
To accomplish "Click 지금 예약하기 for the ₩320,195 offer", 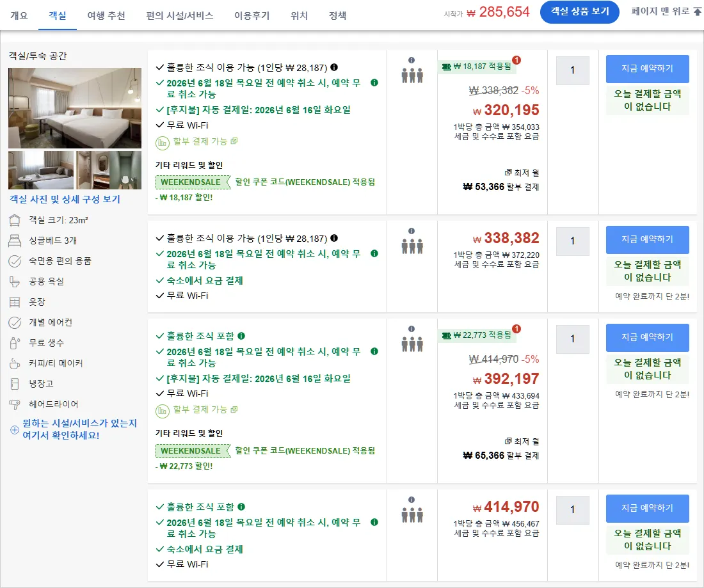I will (648, 68).
